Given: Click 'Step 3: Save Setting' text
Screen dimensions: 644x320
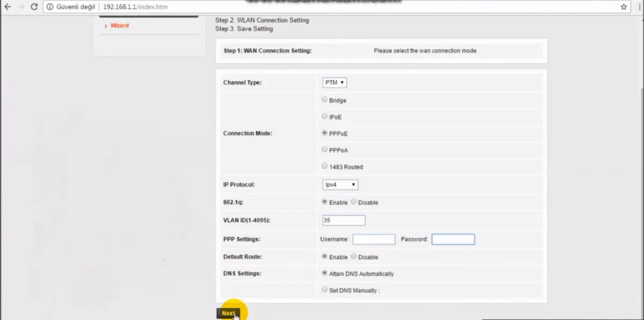Looking at the screenshot, I should tap(244, 29).
